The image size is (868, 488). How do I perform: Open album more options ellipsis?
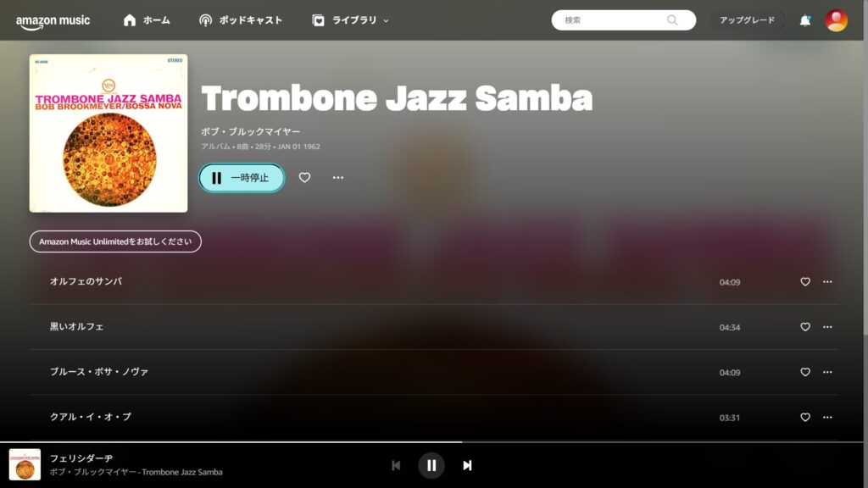[338, 178]
